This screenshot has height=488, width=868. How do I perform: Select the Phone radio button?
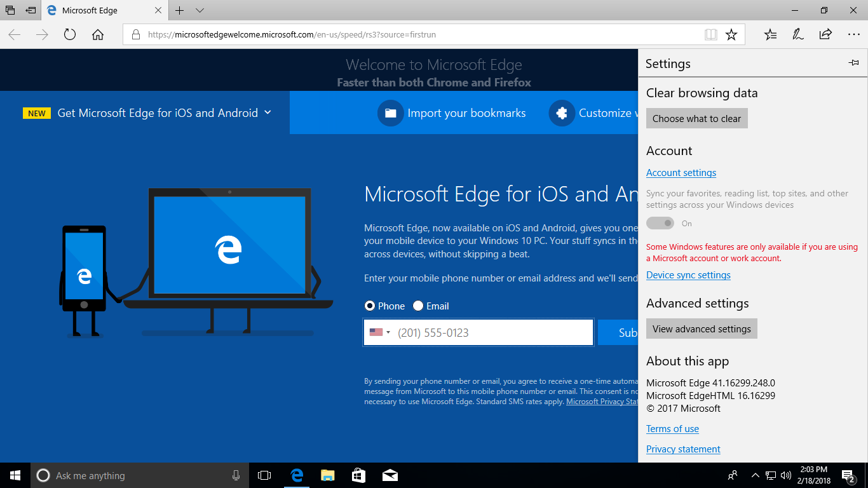point(370,306)
